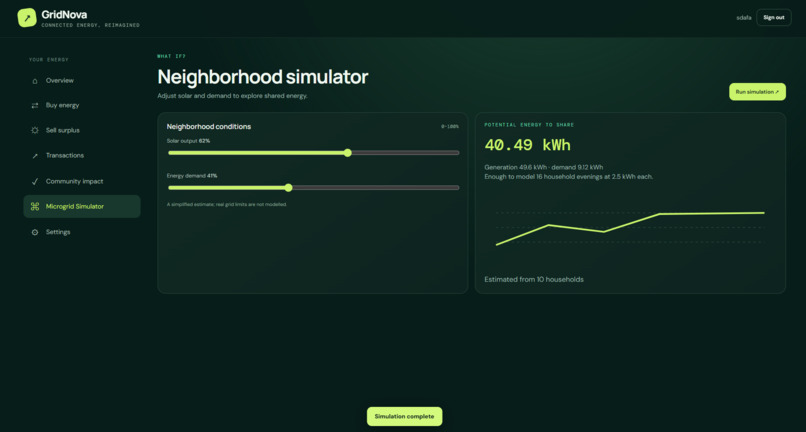Click the Buy energy swap-arrows icon
The image size is (806, 432).
(x=35, y=105)
